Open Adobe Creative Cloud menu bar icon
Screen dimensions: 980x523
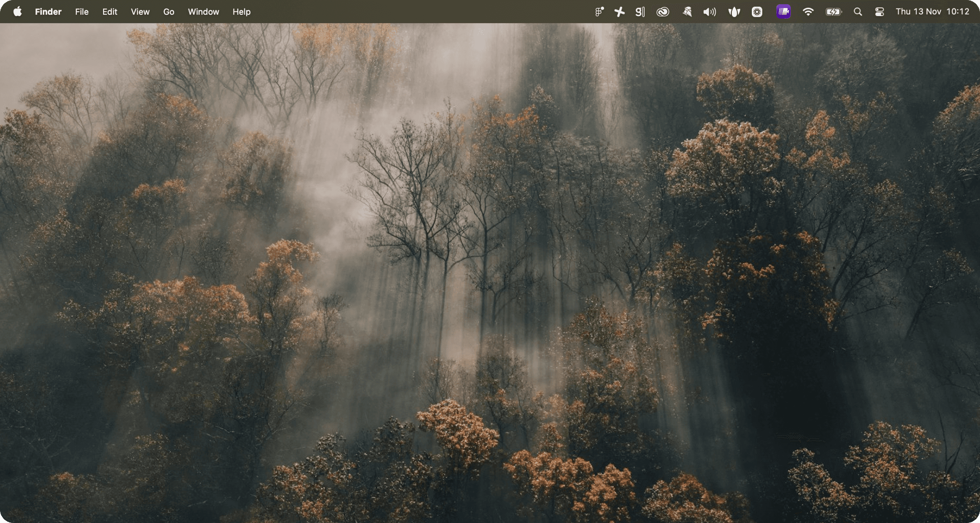tap(662, 12)
